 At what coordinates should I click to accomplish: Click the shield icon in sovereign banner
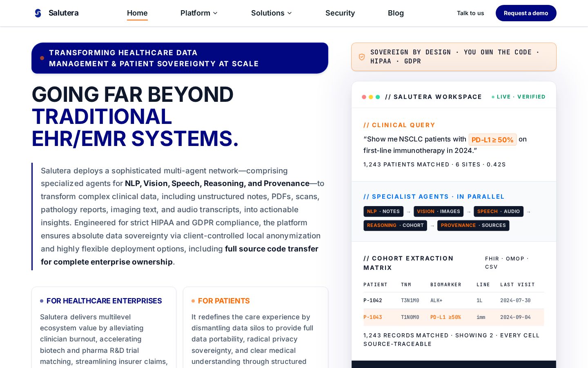click(362, 57)
